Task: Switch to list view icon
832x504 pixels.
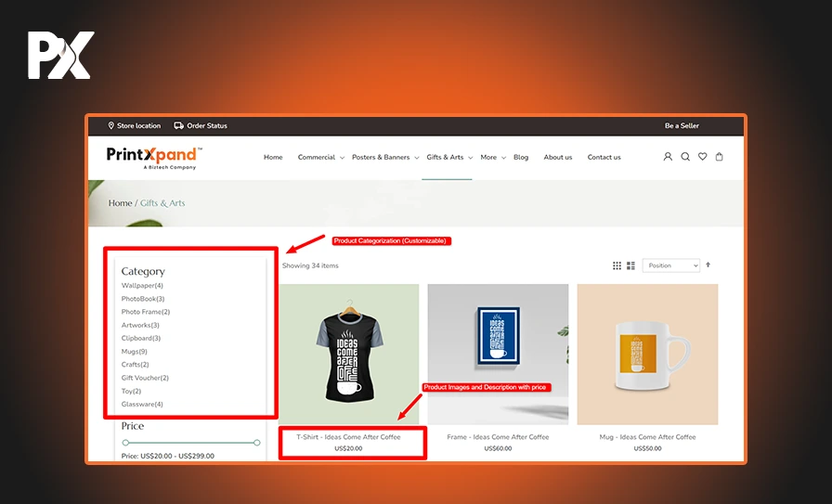Action: [630, 265]
